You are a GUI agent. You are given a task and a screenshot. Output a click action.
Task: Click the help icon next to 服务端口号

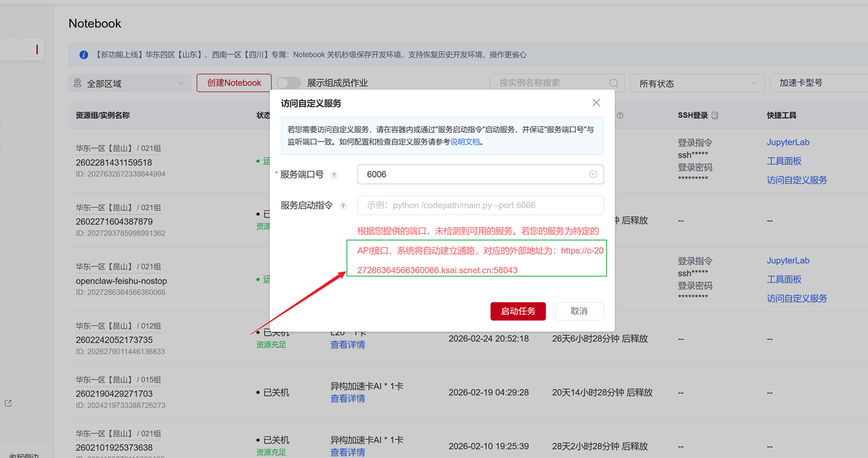coord(334,175)
